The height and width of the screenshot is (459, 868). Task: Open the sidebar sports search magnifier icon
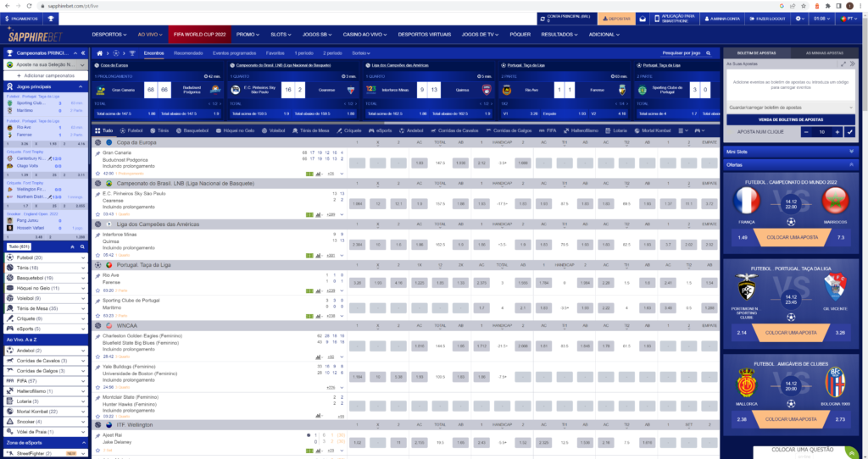pos(82,246)
